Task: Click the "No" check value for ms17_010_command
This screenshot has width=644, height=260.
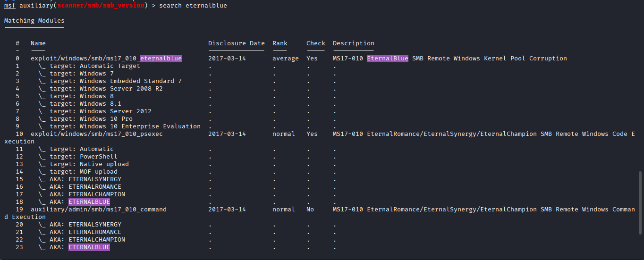Action: pyautogui.click(x=310, y=210)
